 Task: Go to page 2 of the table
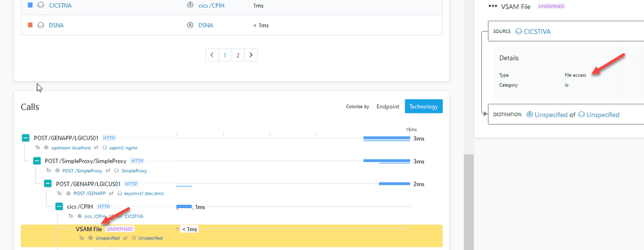tap(238, 55)
